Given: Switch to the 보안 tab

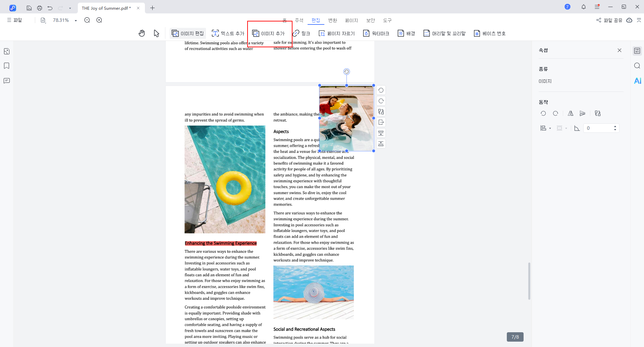Looking at the screenshot, I should pos(371,20).
